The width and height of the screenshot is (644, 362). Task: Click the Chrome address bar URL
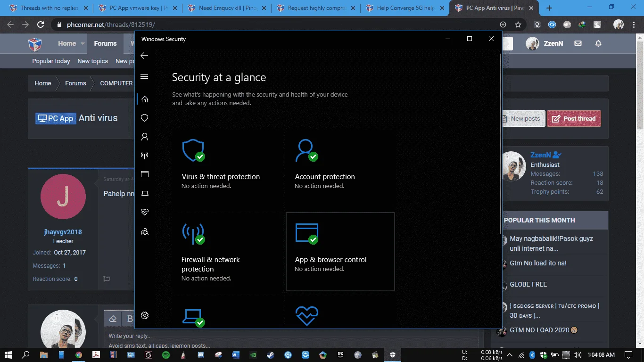coord(111,25)
